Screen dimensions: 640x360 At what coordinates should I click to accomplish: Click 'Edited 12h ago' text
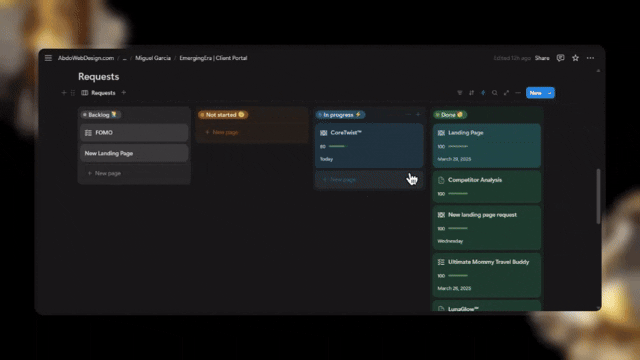click(x=512, y=58)
